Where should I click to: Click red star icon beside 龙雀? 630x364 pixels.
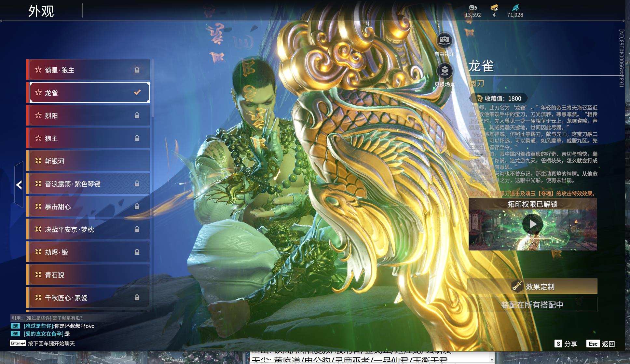click(38, 93)
